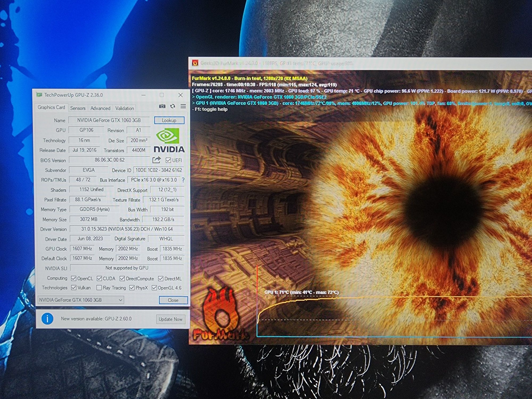Click the Lookup button
This screenshot has width=532, height=399.
pos(169,120)
